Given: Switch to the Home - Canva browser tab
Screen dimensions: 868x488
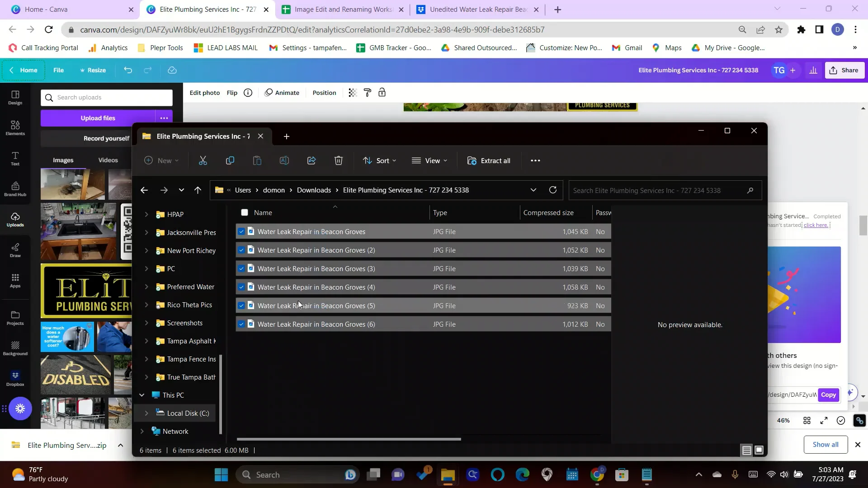Looking at the screenshot, I should point(72,9).
